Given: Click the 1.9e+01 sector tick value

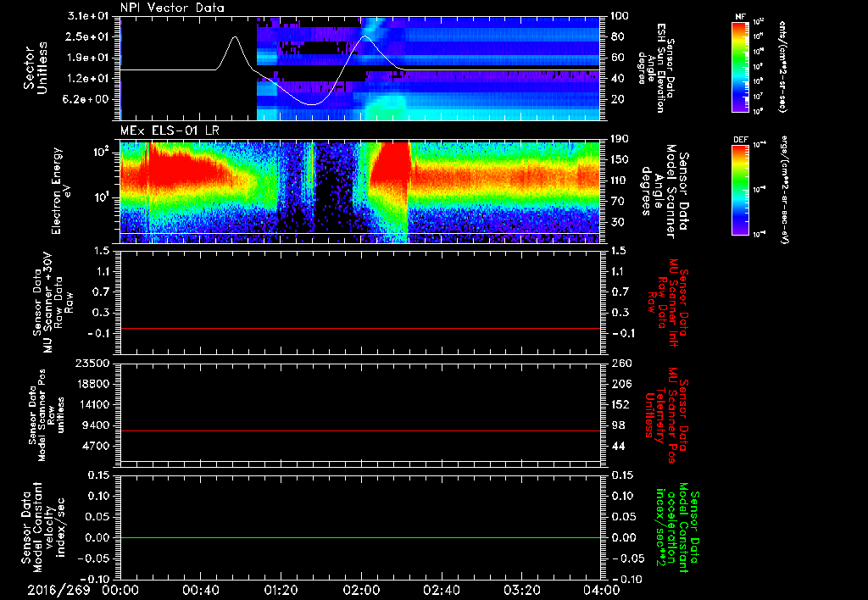Looking at the screenshot, I should click(x=88, y=58).
